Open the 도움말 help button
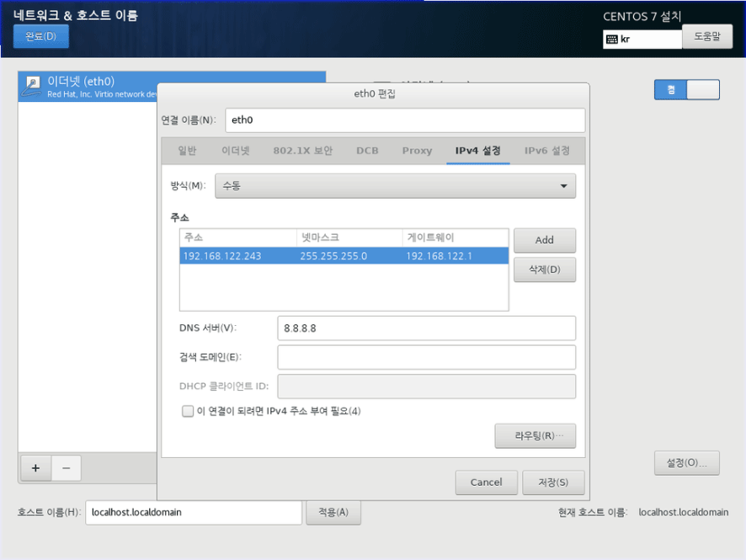The image size is (746, 560). pyautogui.click(x=707, y=37)
